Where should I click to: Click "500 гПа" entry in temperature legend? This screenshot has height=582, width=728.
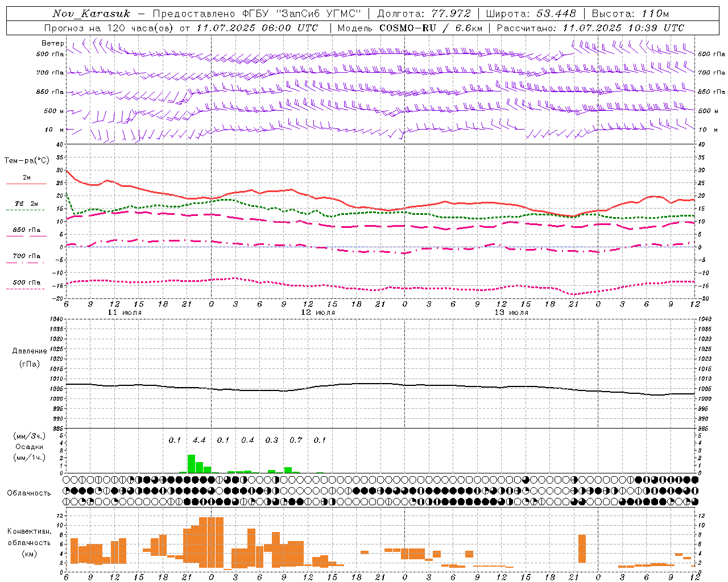[x=27, y=282]
